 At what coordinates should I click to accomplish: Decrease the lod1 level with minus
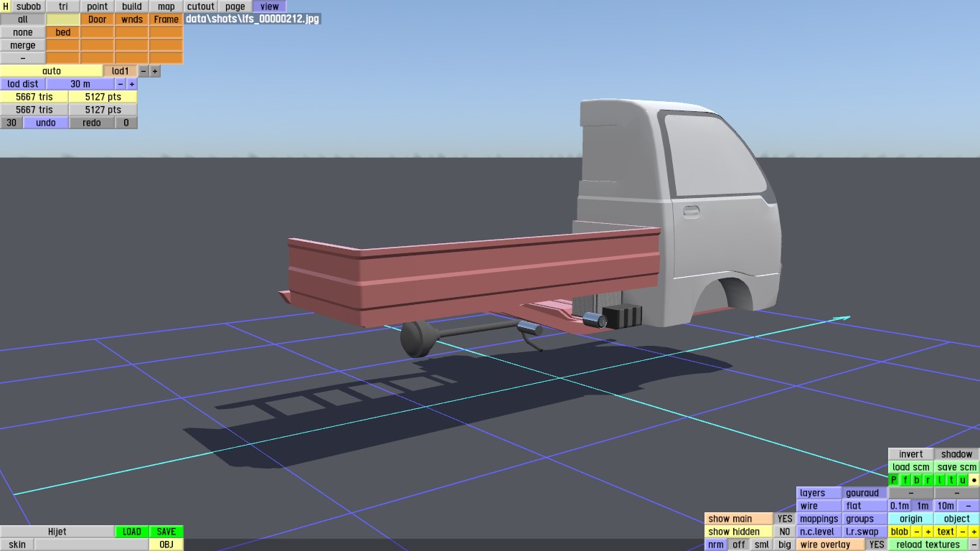tap(143, 71)
